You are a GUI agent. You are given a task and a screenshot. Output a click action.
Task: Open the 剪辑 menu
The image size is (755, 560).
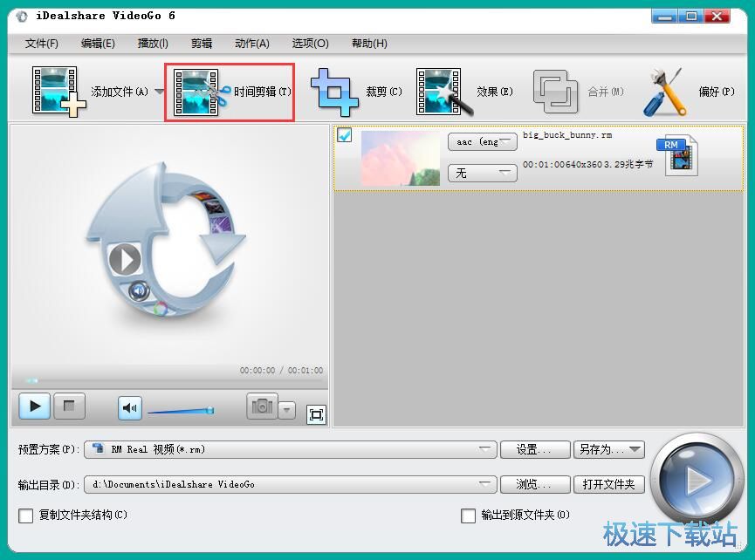(x=202, y=43)
